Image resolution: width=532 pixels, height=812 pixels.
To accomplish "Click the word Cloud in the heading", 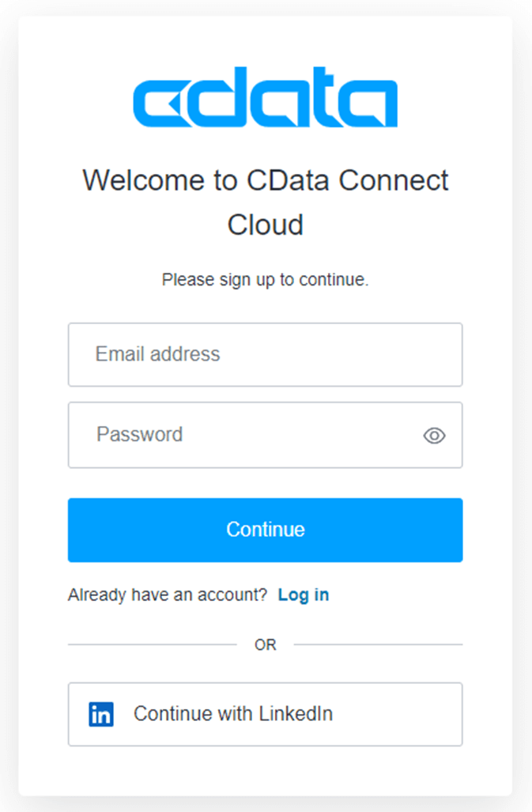I will point(266,225).
